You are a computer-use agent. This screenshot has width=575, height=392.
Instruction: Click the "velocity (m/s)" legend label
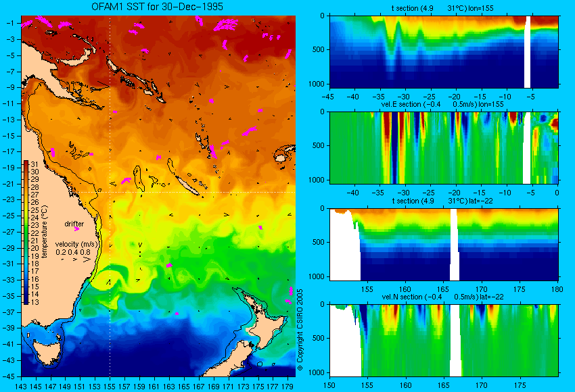click(x=76, y=244)
